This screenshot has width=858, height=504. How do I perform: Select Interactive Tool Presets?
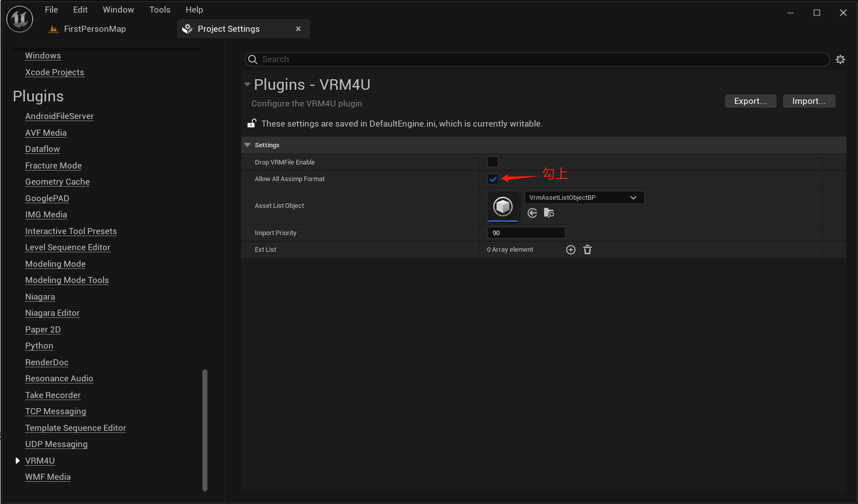pyautogui.click(x=71, y=231)
